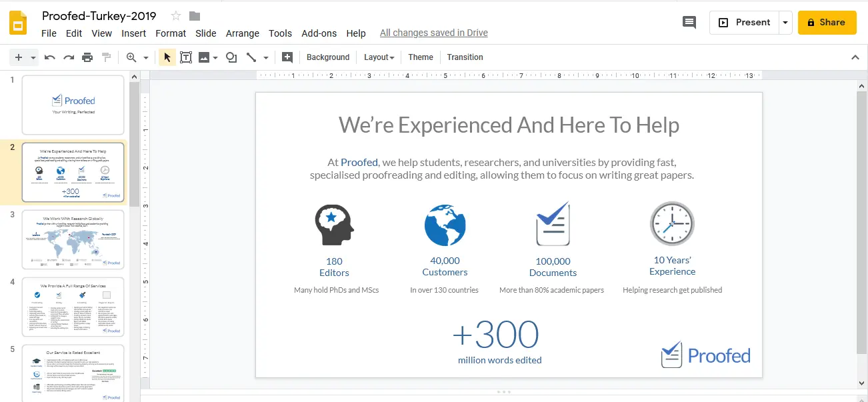This screenshot has width=868, height=402.
Task: Expand the Present options dropdown arrow
Action: click(x=785, y=23)
